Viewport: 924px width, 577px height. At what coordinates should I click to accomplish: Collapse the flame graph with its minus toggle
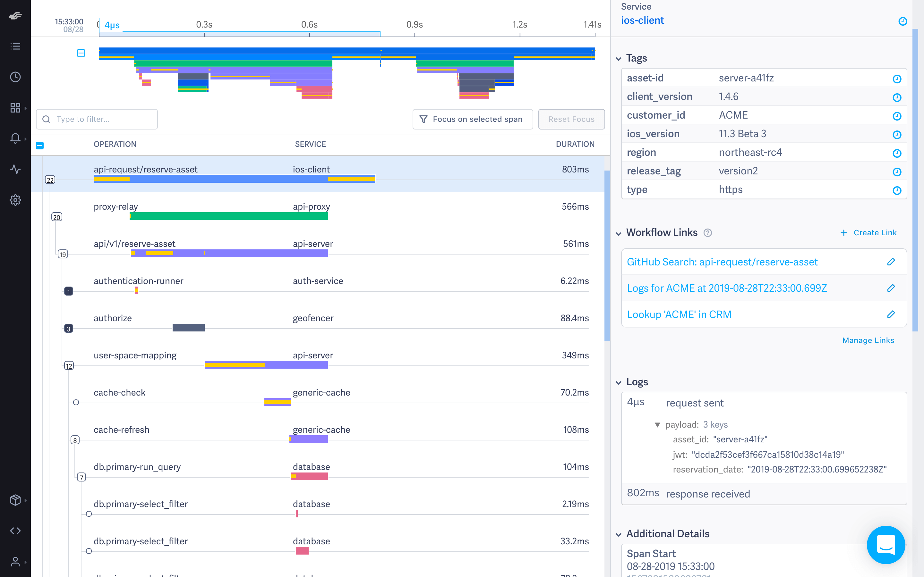[x=81, y=54]
